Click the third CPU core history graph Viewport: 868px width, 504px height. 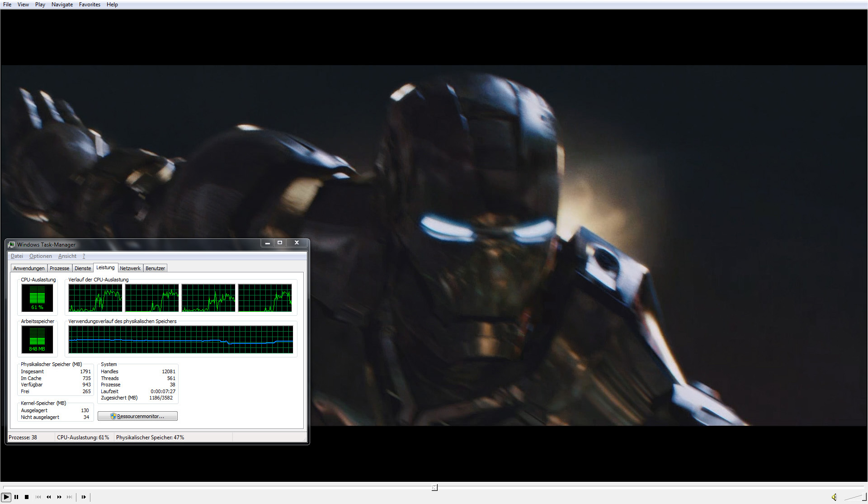(208, 298)
